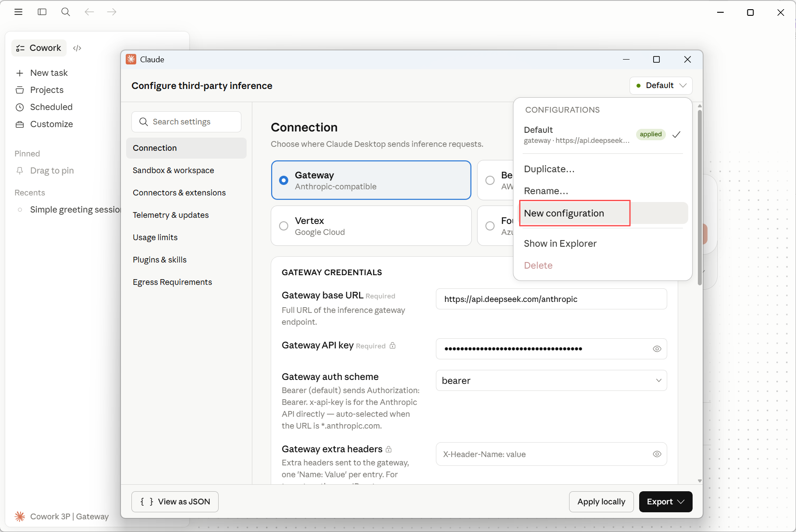This screenshot has width=796, height=532.
Task: Click the settings panel vertical scrollbar
Action: click(x=700, y=197)
